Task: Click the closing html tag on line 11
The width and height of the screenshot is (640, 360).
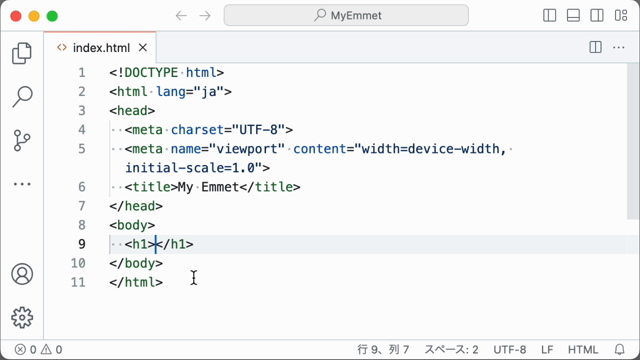Action: [136, 282]
